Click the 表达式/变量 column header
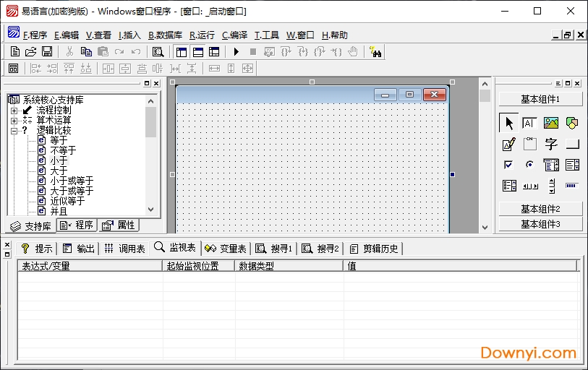This screenshot has height=370, width=588. 90,266
